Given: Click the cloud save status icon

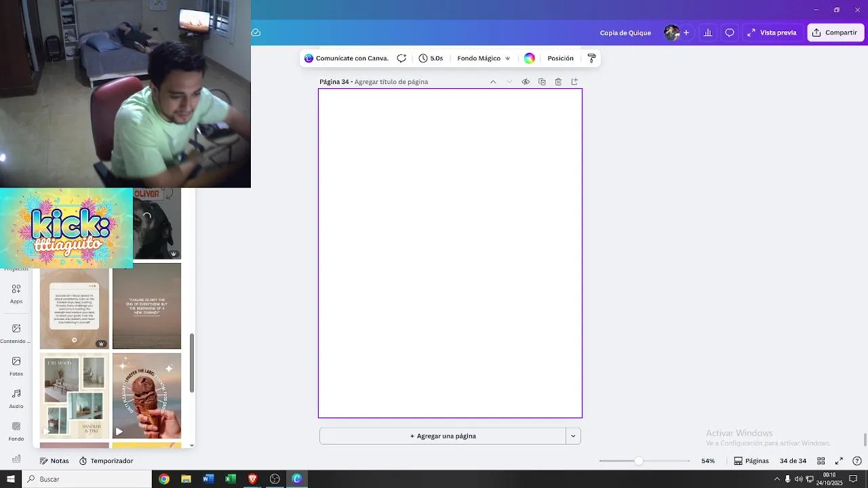Looking at the screenshot, I should pyautogui.click(x=256, y=33).
